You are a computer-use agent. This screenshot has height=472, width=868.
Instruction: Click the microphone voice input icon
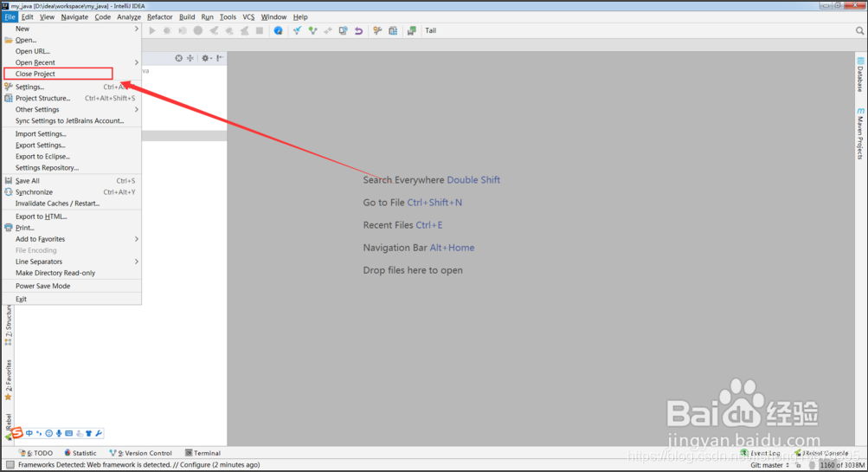coord(59,433)
